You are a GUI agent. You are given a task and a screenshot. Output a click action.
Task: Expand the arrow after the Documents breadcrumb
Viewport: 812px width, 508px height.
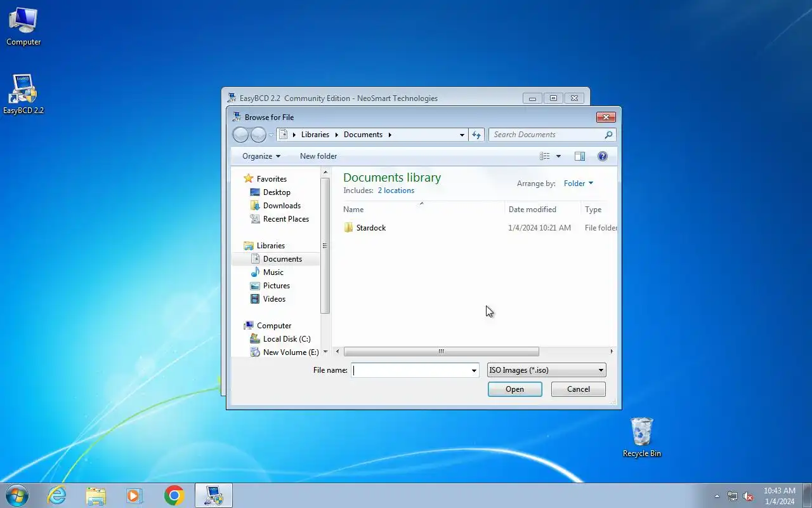390,135
